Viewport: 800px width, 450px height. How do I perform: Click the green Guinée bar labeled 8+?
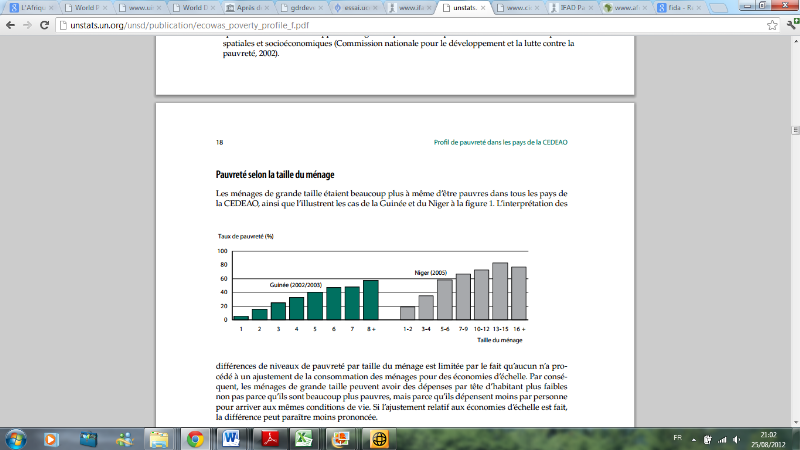[371, 300]
